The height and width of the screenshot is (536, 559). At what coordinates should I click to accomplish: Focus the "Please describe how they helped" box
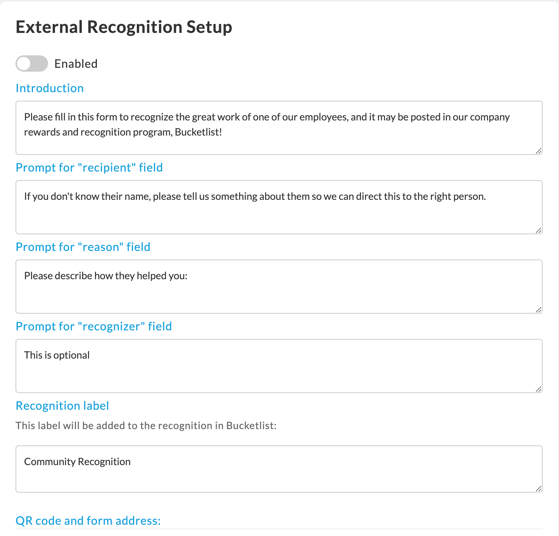click(x=279, y=286)
